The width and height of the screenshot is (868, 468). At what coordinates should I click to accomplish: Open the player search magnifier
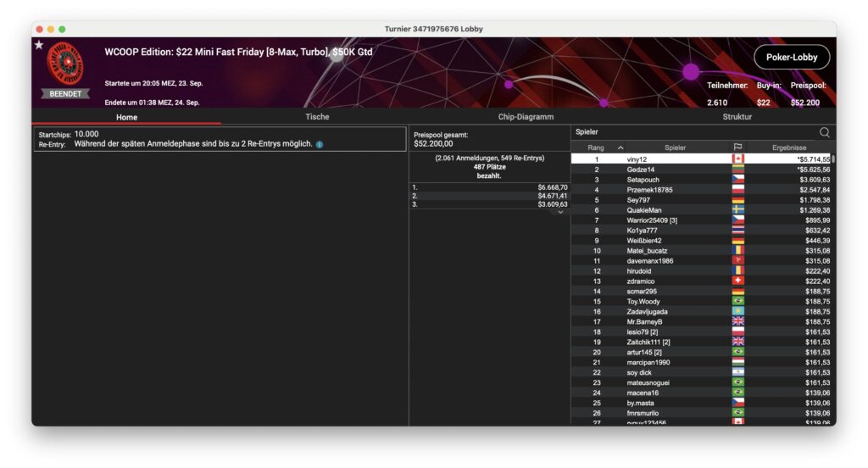824,132
